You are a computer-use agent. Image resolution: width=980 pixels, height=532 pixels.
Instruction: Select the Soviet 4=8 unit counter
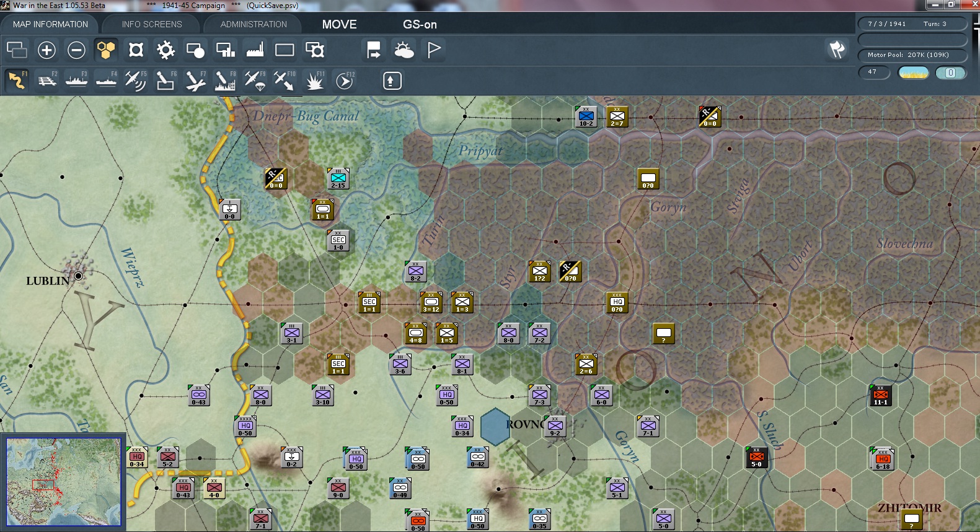415,333
